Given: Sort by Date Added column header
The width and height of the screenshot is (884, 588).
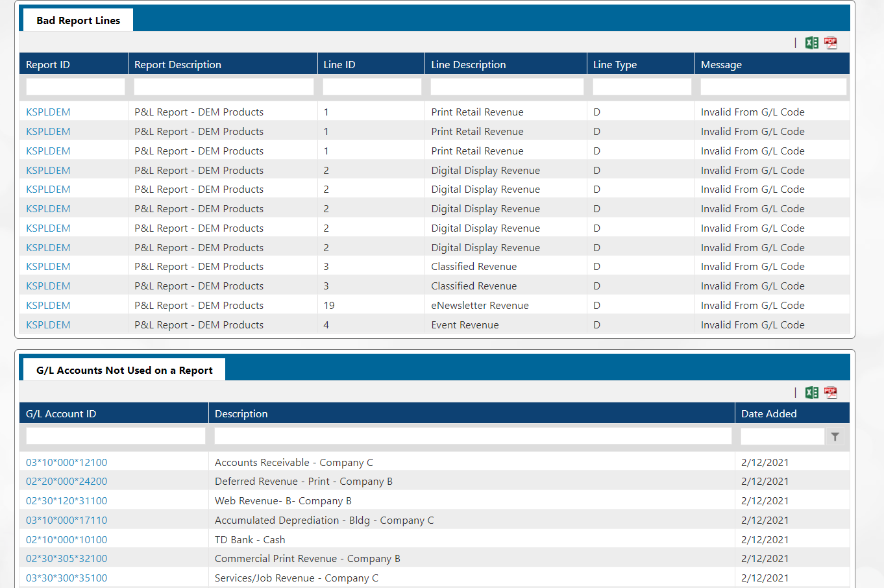Looking at the screenshot, I should click(768, 414).
